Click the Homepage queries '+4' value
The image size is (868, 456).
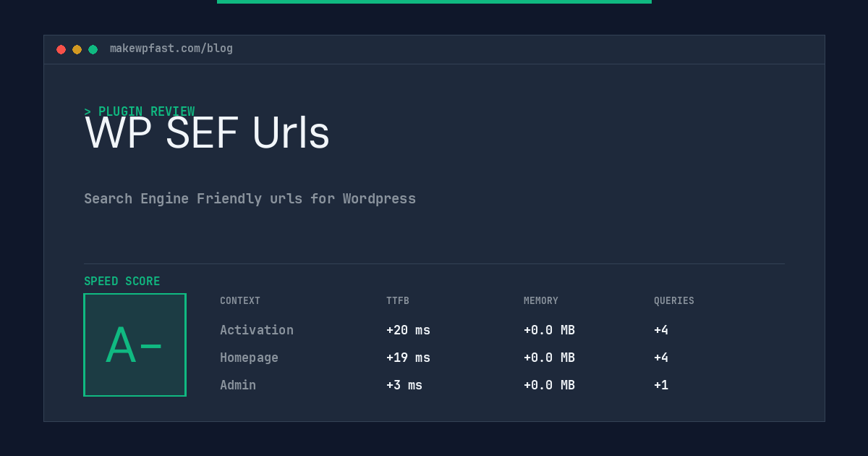661,358
